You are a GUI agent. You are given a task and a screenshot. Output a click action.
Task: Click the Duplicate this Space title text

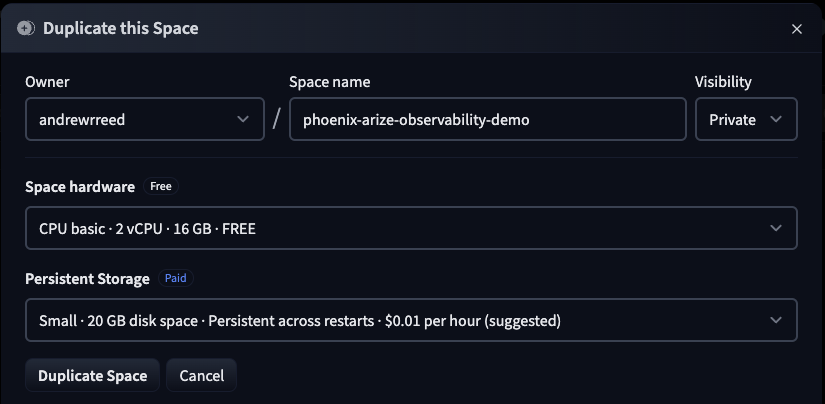(120, 28)
